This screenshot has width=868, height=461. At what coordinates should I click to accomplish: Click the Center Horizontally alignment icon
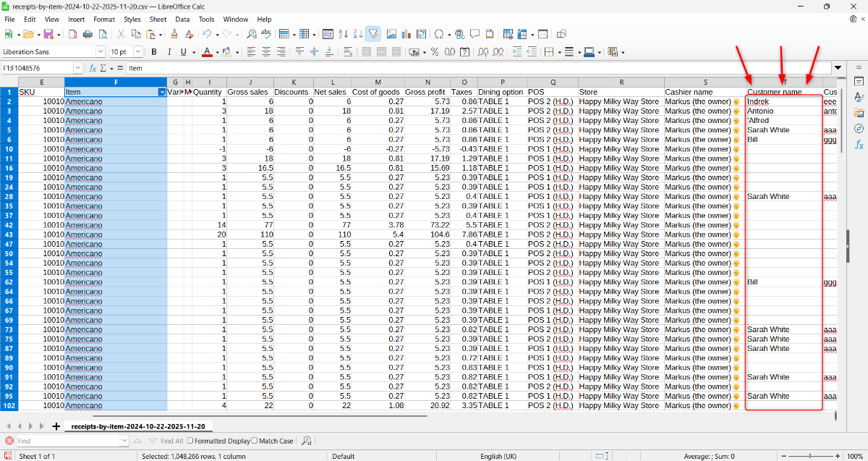[x=266, y=52]
